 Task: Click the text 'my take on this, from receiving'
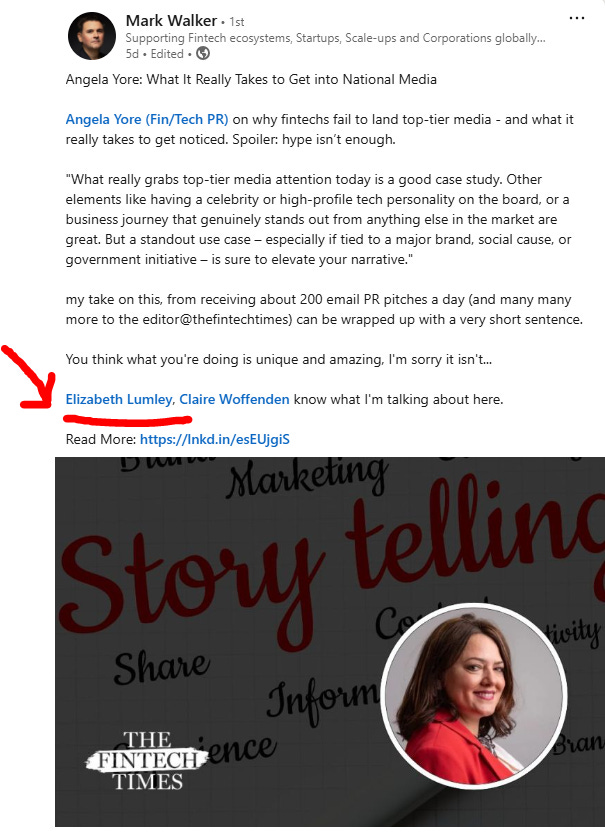click(324, 309)
